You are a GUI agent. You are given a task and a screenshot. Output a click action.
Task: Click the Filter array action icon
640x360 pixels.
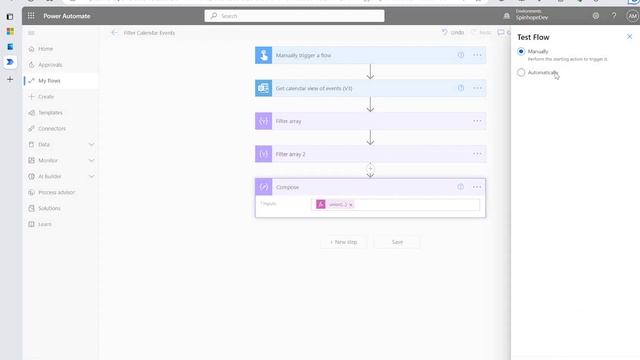(x=264, y=121)
